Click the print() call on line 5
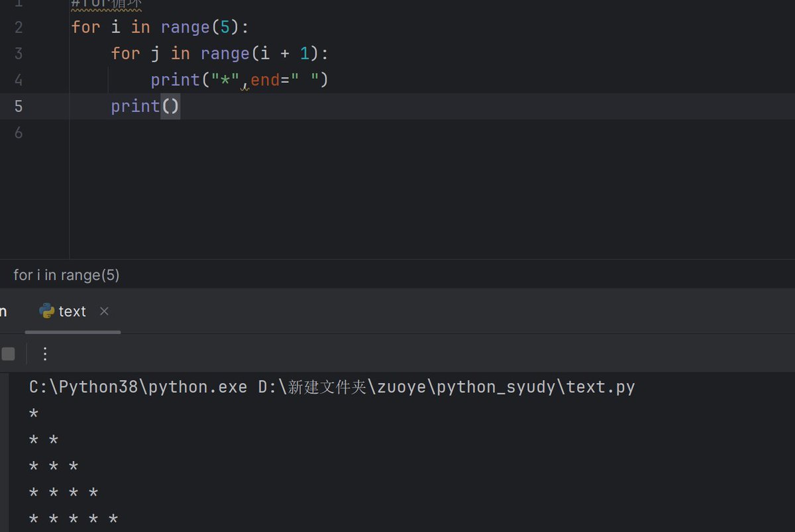Image resolution: width=795 pixels, height=532 pixels. click(145, 107)
